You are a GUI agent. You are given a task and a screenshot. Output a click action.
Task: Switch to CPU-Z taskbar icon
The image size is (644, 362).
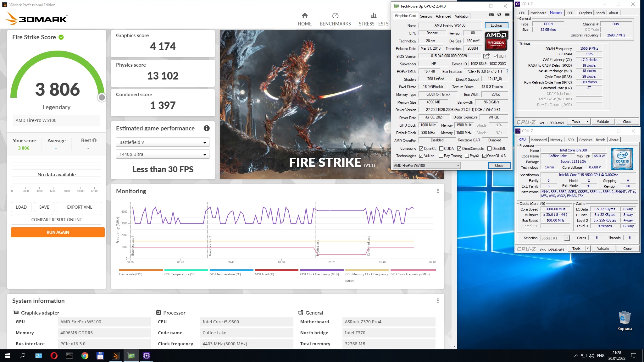146,356
